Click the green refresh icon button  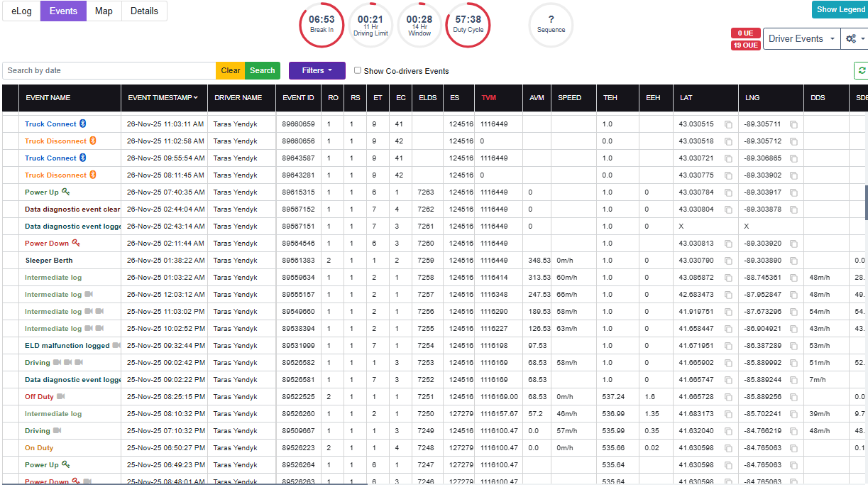click(862, 70)
